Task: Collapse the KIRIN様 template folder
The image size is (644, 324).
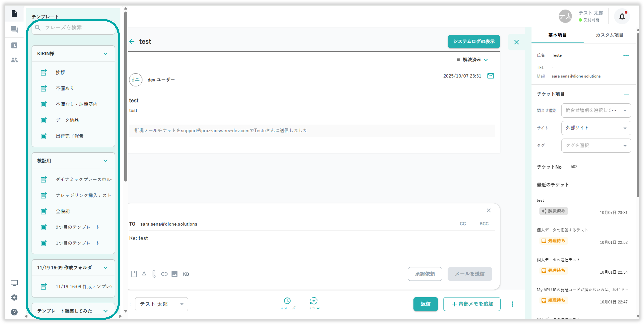Action: [x=106, y=54]
